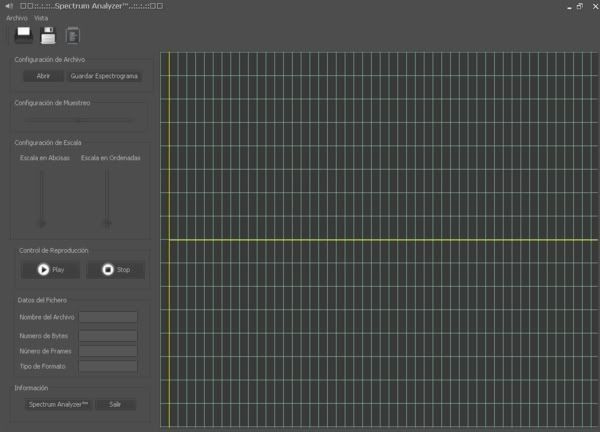Screen dimensions: 600x432
Task: Click the Número de Frames field
Action: pyautogui.click(x=108, y=351)
